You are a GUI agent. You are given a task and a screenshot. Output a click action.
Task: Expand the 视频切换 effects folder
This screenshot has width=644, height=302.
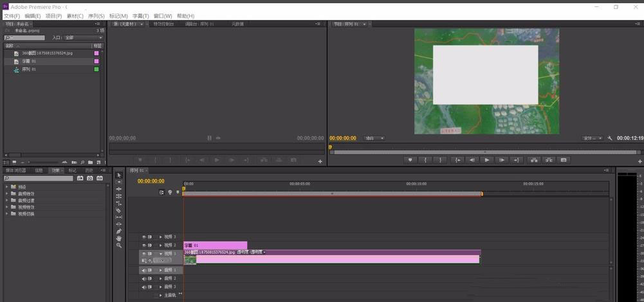pyautogui.click(x=7, y=214)
